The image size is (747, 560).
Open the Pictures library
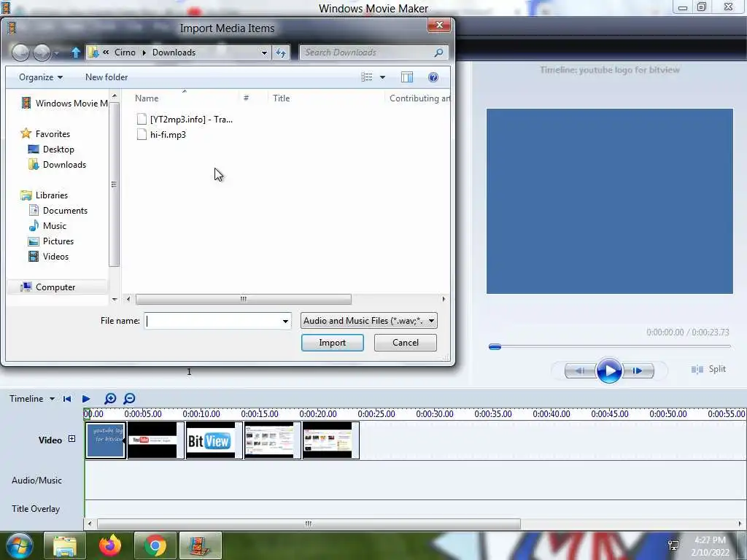pos(51,241)
